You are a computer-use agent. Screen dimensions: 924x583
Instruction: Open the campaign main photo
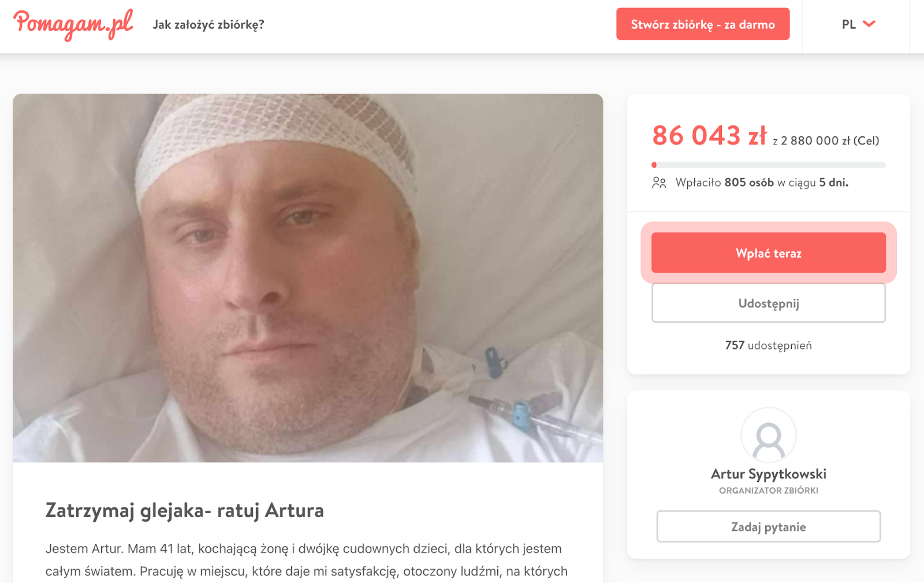[308, 278]
